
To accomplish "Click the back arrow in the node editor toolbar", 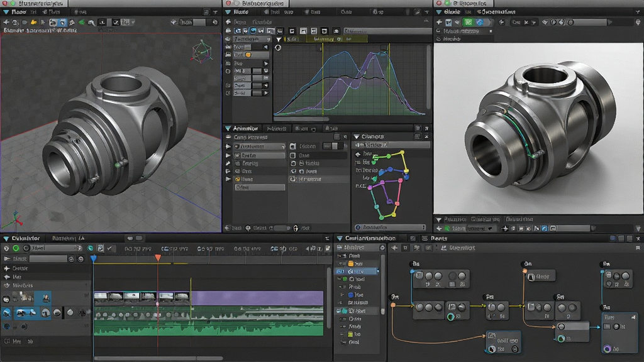I will point(394,248).
